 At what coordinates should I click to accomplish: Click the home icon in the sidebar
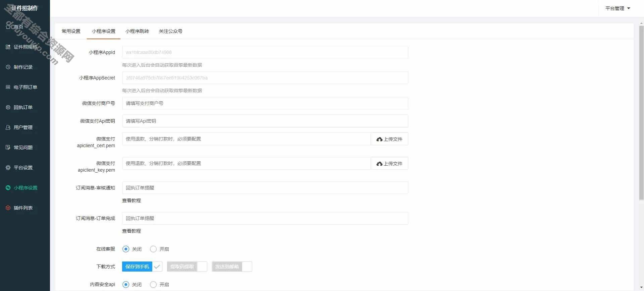click(x=8, y=26)
